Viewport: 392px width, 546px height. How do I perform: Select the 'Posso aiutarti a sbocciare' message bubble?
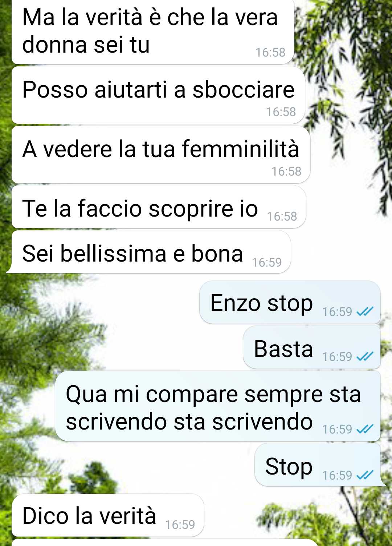158,95
